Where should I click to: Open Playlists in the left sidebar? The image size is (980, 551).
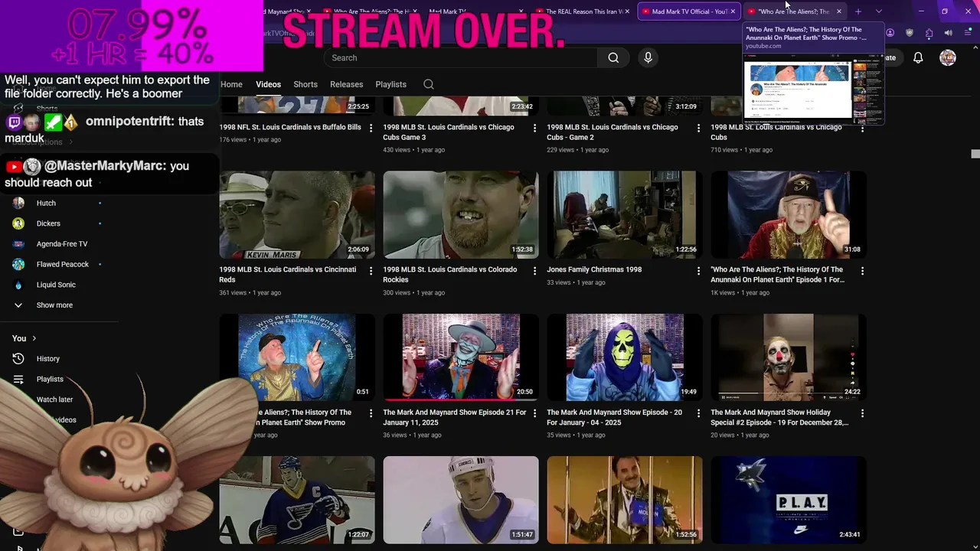[x=50, y=379]
